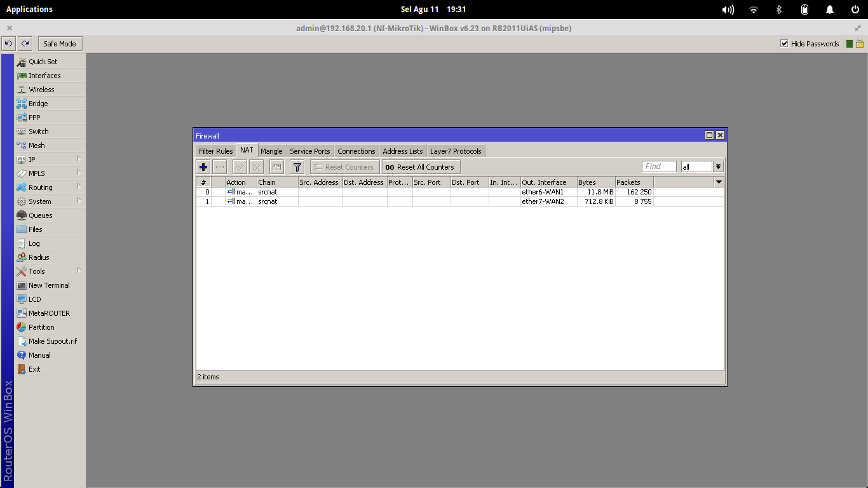The width and height of the screenshot is (868, 488).
Task: Click the Reset Counters button
Action: point(345,167)
